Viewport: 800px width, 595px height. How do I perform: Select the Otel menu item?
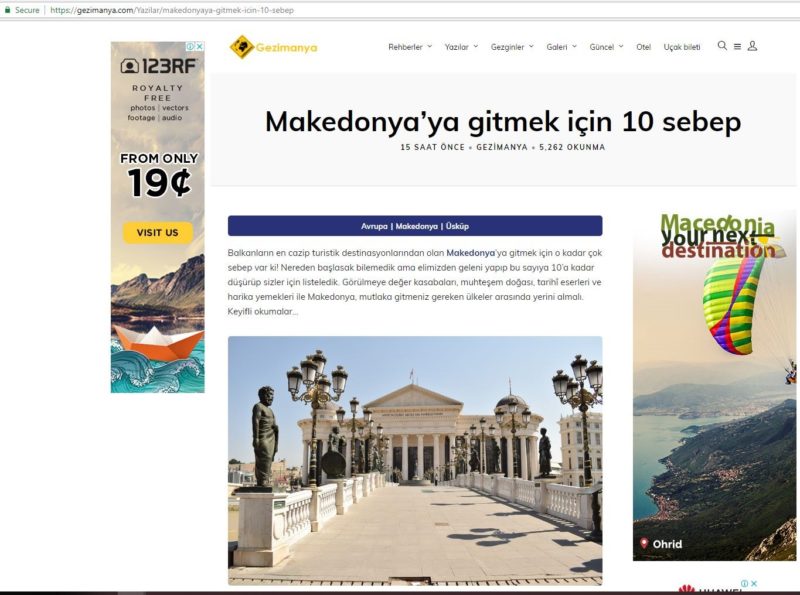(x=643, y=47)
